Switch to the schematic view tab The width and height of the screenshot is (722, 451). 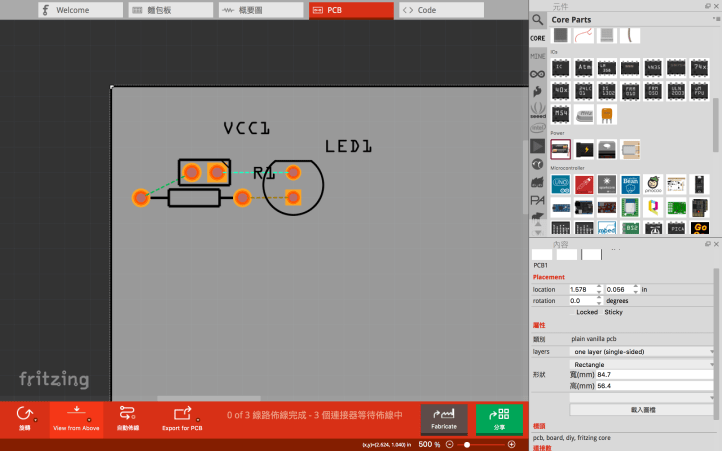[261, 10]
